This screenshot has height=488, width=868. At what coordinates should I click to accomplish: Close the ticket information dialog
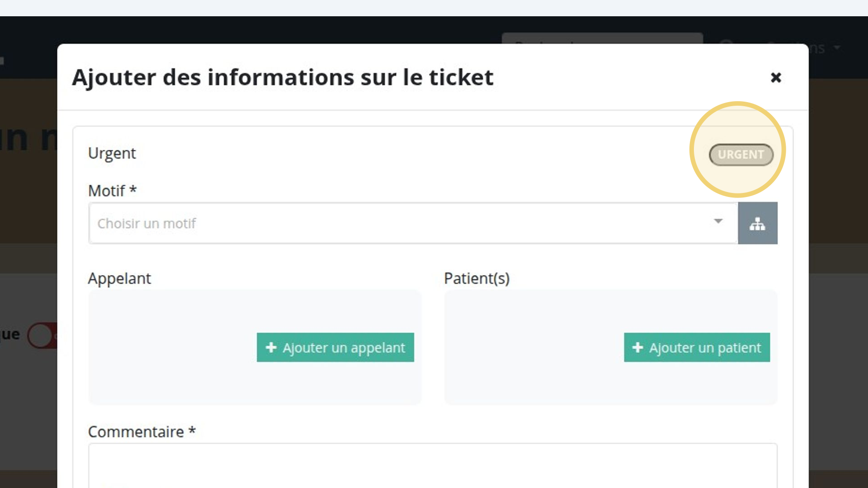point(776,78)
